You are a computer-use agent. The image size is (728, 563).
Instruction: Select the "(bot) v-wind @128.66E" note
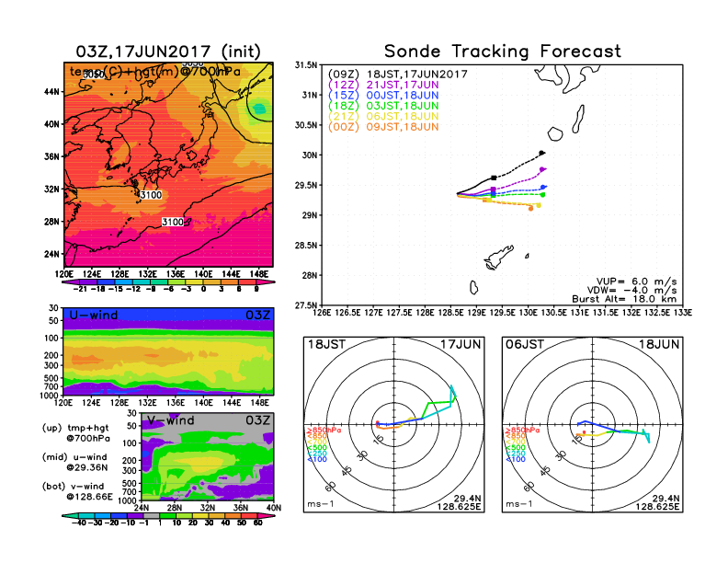click(77, 491)
